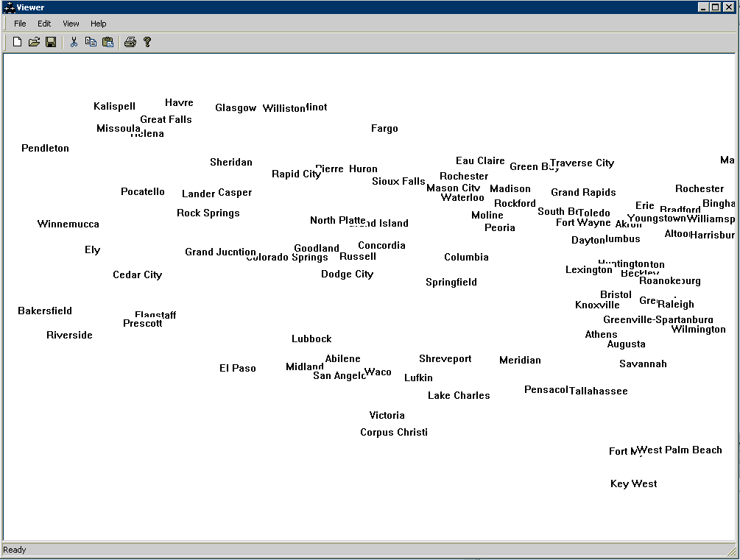Click on Key West
Screen dimensions: 740x560
(x=633, y=483)
